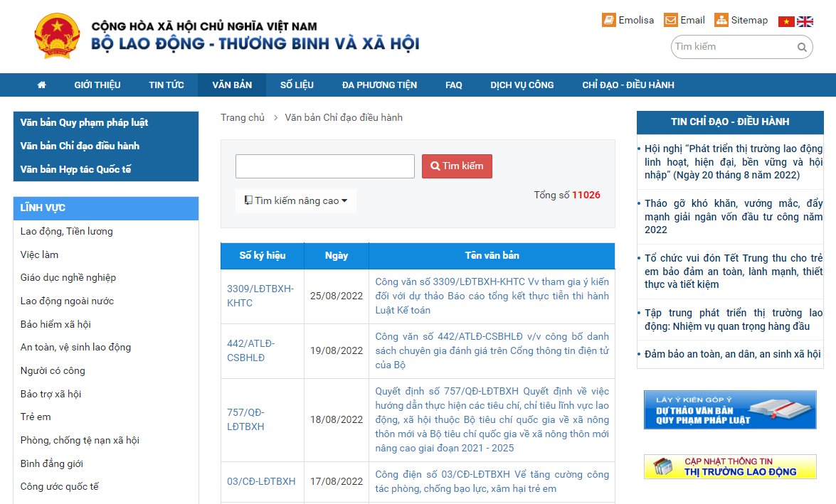
Task: Open the Emolisa icon link
Action: click(x=608, y=20)
